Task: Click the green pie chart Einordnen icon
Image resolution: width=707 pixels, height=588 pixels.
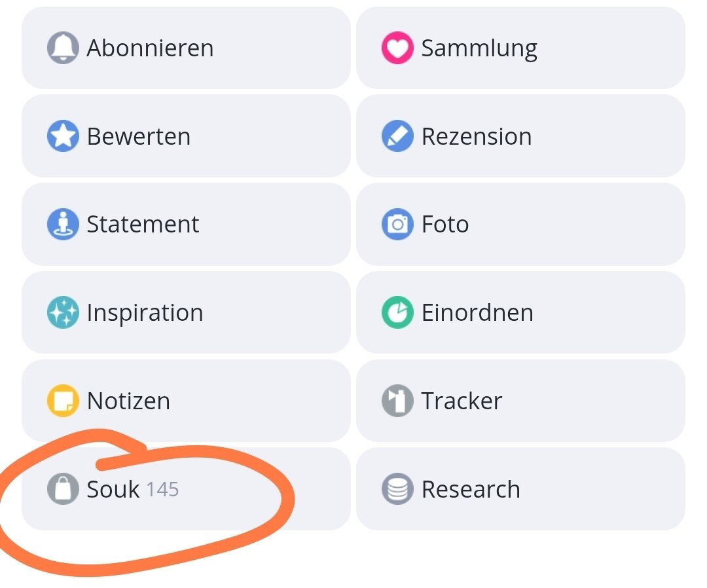Action: coord(397,312)
